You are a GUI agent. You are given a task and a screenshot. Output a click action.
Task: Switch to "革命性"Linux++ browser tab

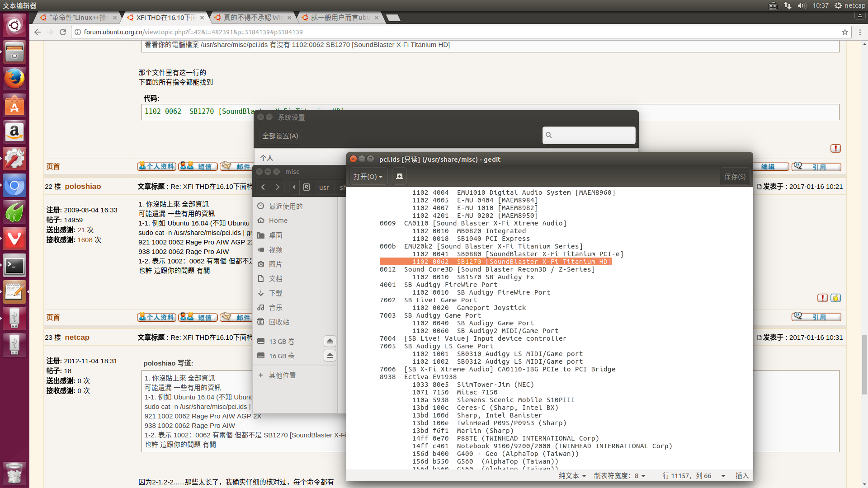pyautogui.click(x=78, y=18)
